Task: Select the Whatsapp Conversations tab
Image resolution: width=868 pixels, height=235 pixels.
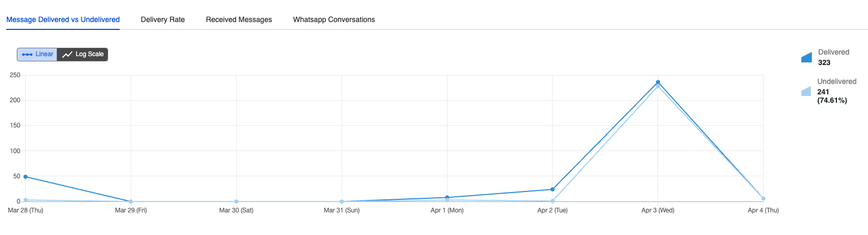Action: point(334,19)
